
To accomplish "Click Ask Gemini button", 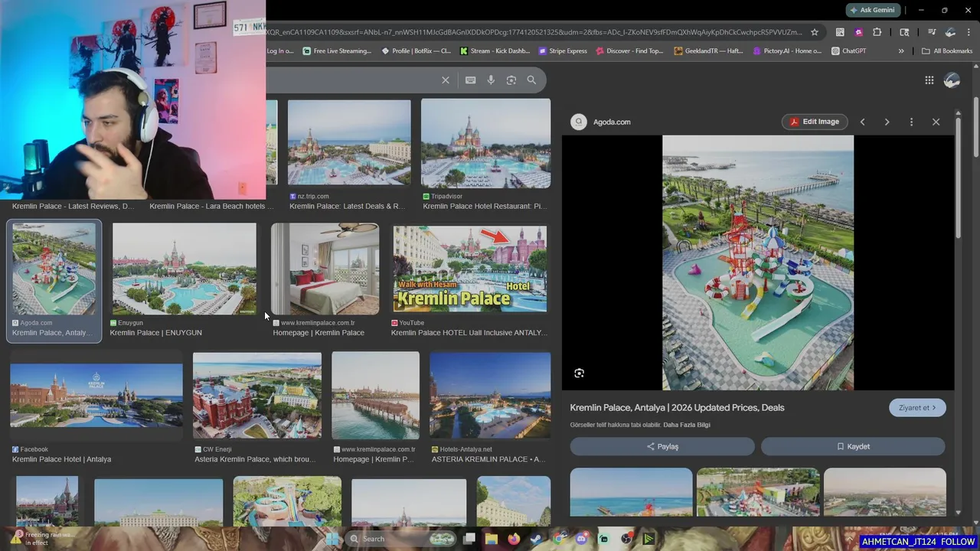I will click(873, 10).
